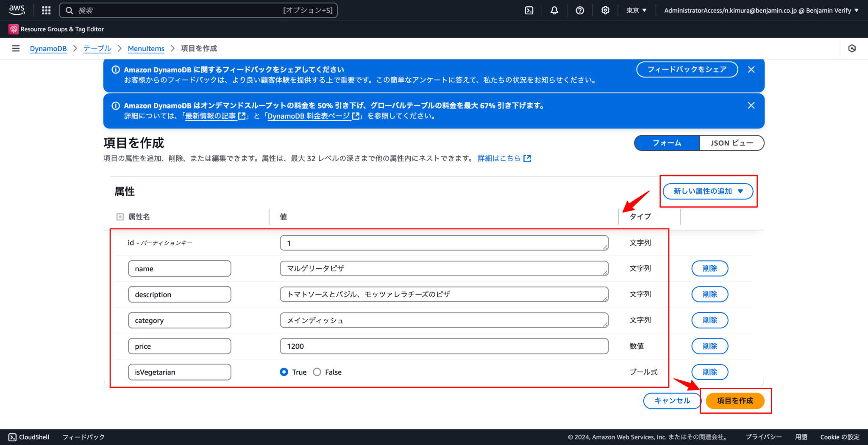868x445 pixels.
Task: Open the AWS services grid menu
Action: 46,10
